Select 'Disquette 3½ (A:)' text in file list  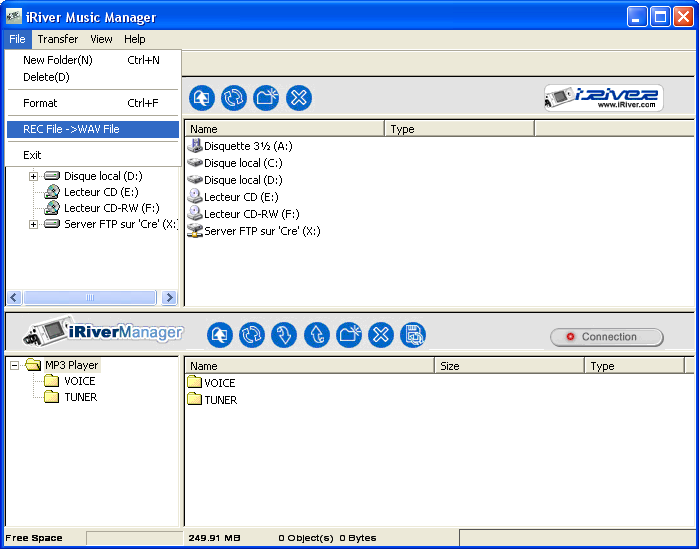[248, 146]
